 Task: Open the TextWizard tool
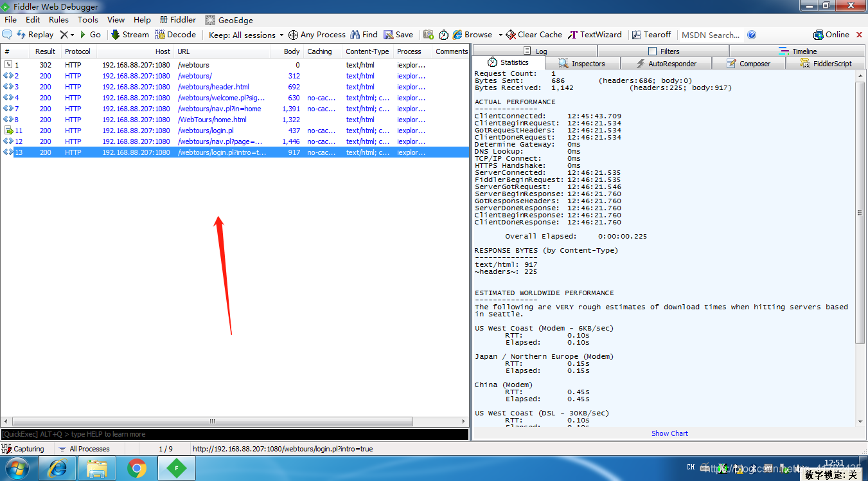click(595, 35)
